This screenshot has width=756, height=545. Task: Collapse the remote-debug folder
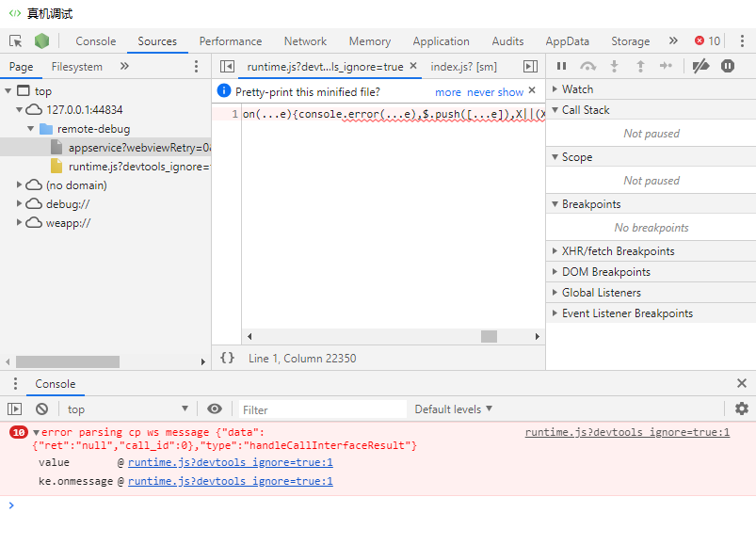click(x=31, y=129)
